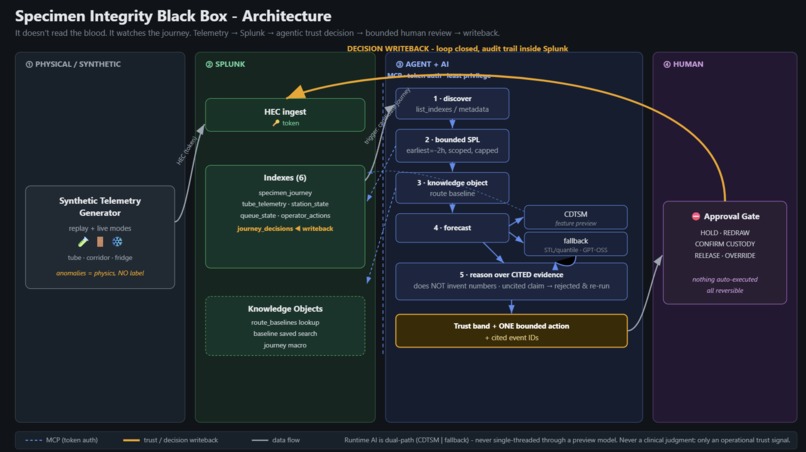Click 'trust / decision writeback' legend label
The width and height of the screenshot is (806, 452).
(x=180, y=440)
